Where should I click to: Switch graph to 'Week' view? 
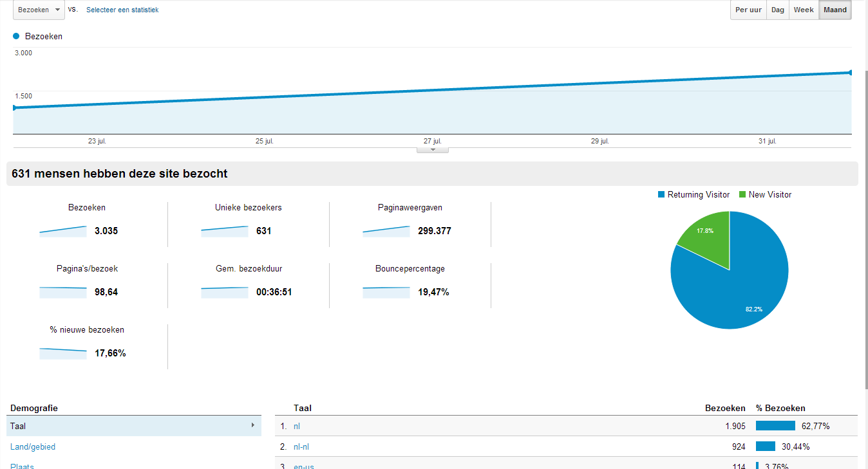[x=804, y=10]
